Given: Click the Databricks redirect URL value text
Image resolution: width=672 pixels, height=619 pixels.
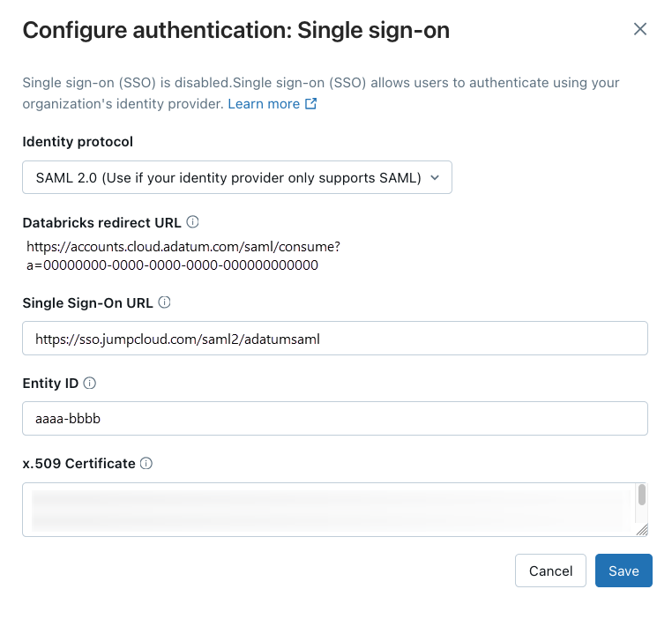Looking at the screenshot, I should [176, 256].
